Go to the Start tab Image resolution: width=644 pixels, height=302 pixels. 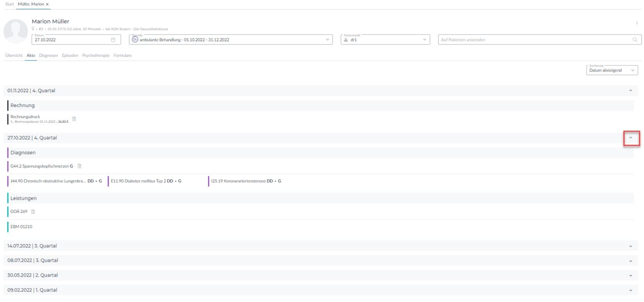tap(8, 4)
